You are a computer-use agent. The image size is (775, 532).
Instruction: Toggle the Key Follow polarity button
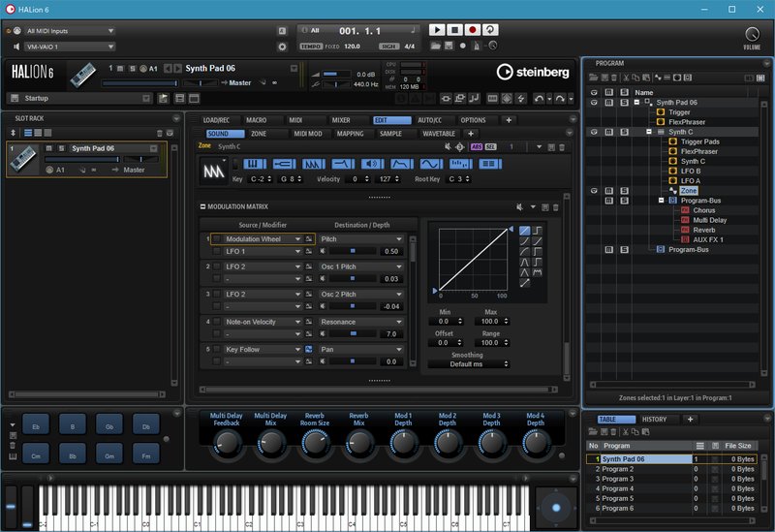(x=308, y=350)
